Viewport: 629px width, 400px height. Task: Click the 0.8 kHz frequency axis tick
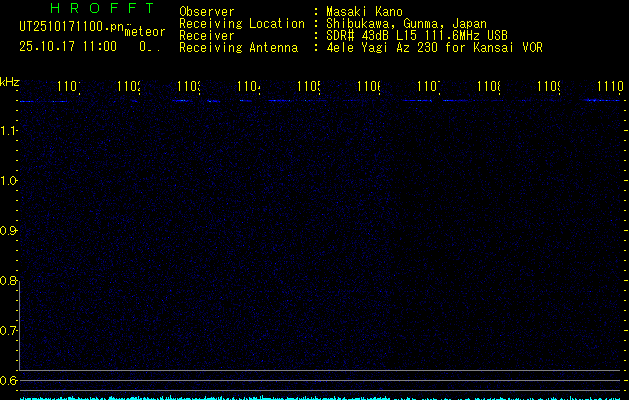click(x=9, y=281)
